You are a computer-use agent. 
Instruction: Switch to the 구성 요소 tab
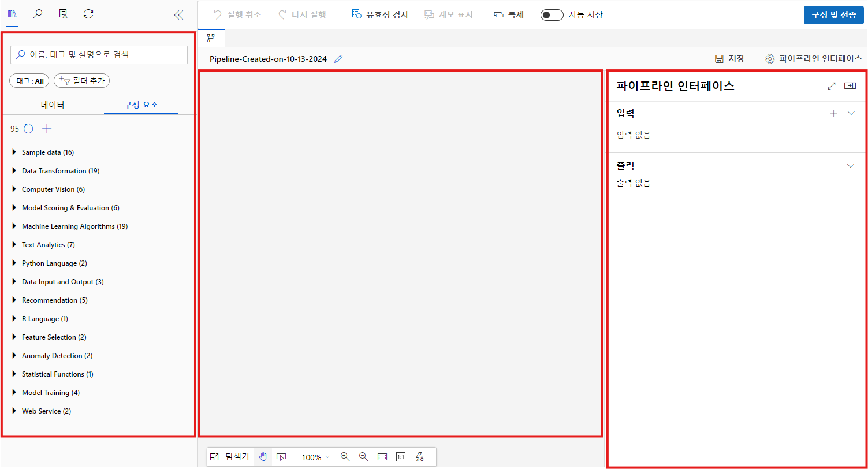[x=141, y=105]
